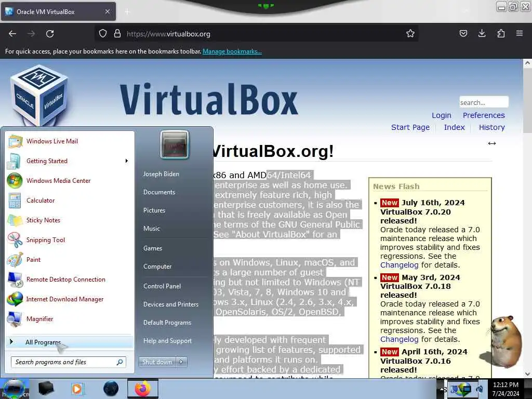532x399 pixels.
Task: Open tracking protection shield icon
Action: click(103, 34)
